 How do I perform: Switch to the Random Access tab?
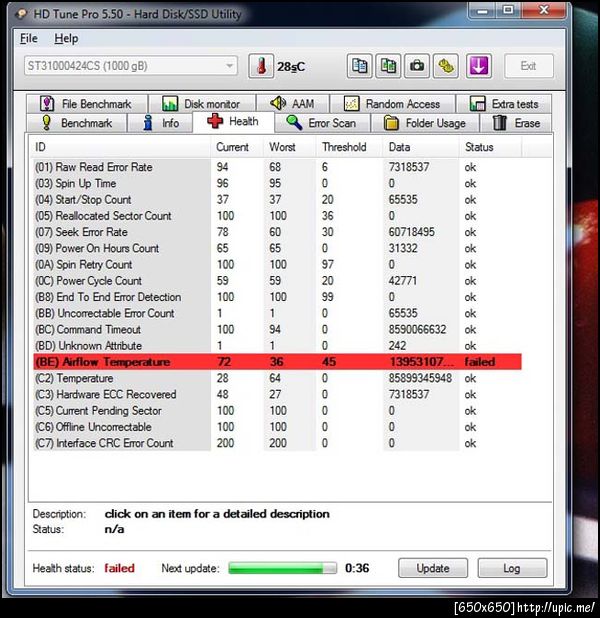coord(392,104)
